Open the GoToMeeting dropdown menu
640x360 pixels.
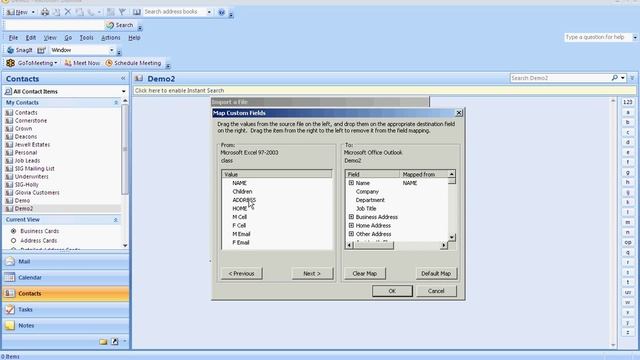(x=56, y=63)
